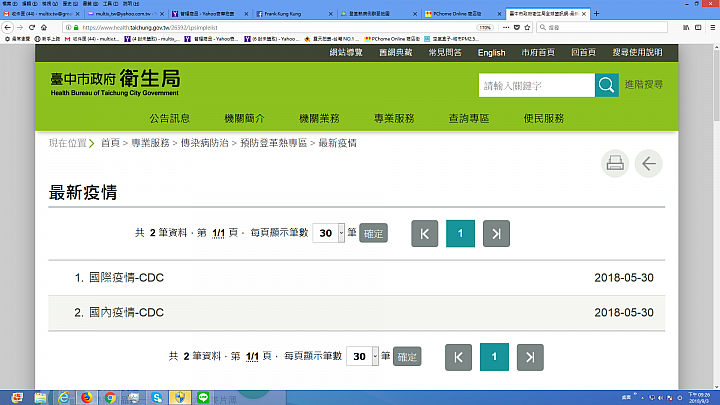
Task: Click the 預防登革熱專區 breadcrumb link
Action: [x=273, y=143]
